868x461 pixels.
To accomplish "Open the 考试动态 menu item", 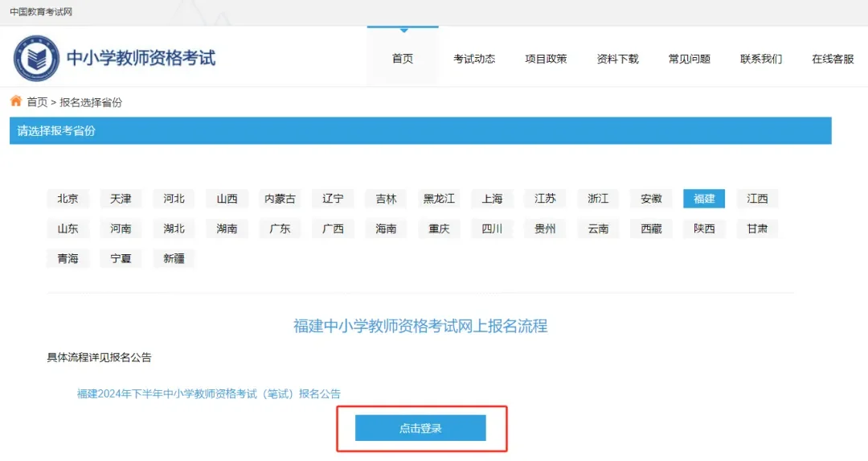I will click(x=474, y=59).
